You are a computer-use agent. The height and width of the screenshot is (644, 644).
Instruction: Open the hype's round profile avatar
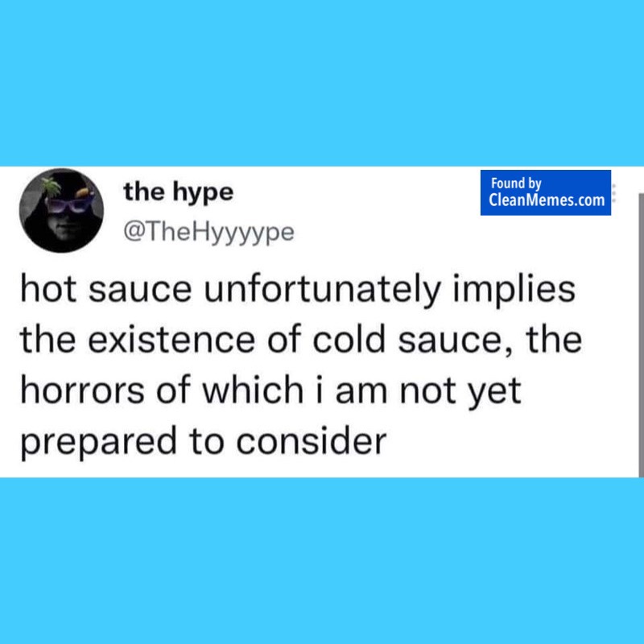(62, 210)
